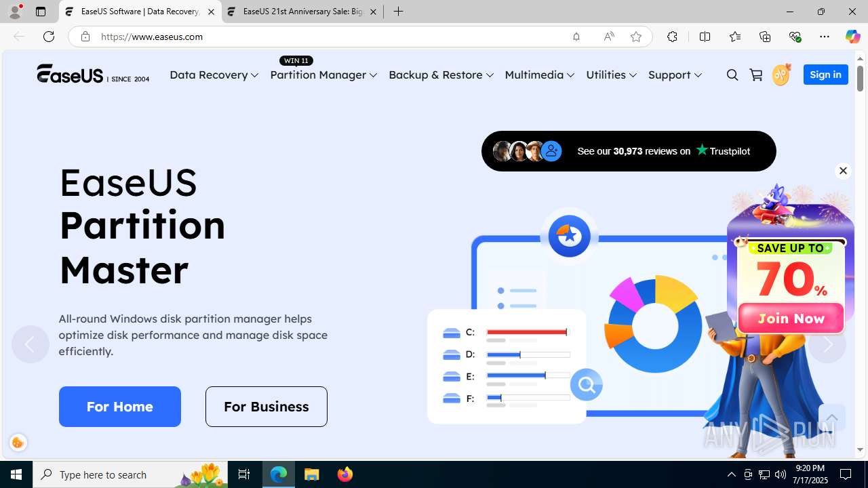
Task: Go to previous hero slide
Action: tap(30, 344)
